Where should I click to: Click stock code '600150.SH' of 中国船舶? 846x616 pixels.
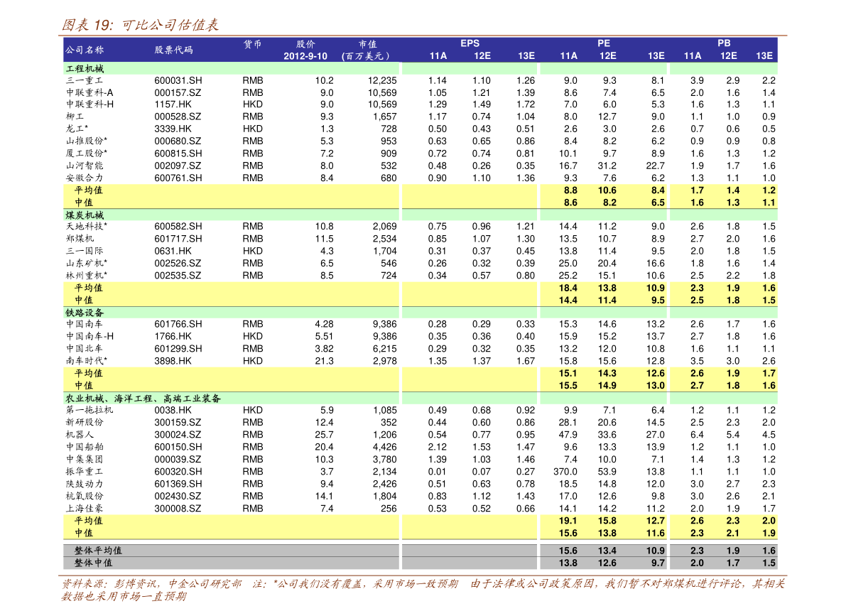(178, 447)
